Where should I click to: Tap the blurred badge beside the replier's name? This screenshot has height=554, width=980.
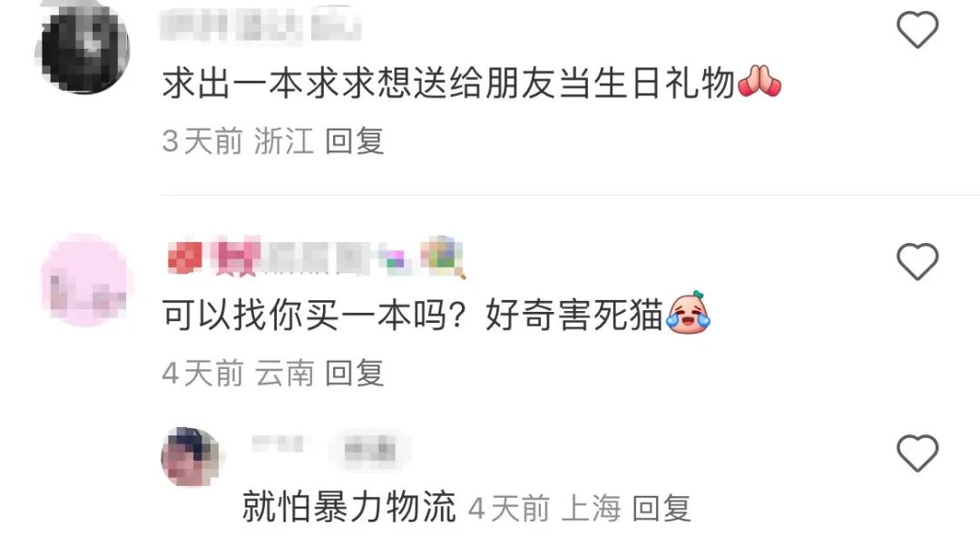coord(370,449)
